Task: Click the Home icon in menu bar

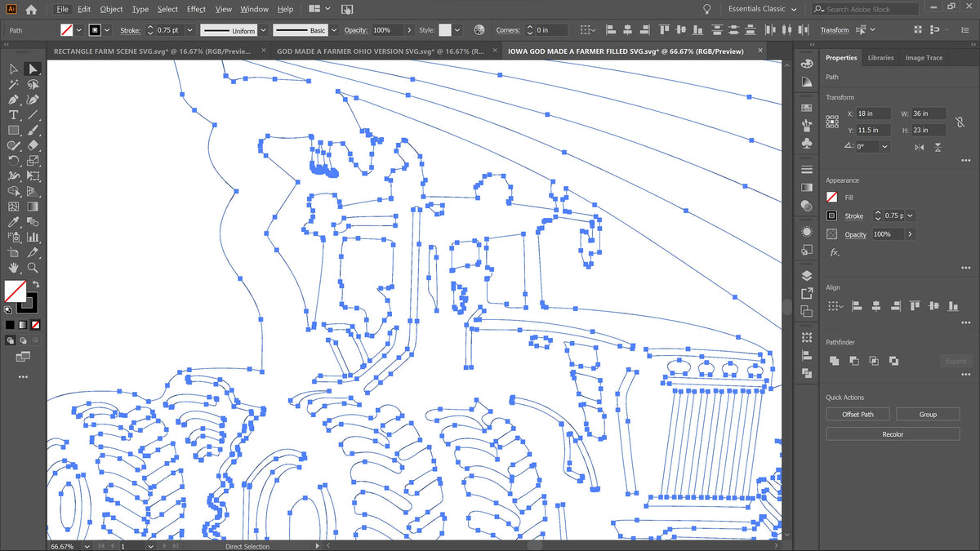Action: coord(31,10)
